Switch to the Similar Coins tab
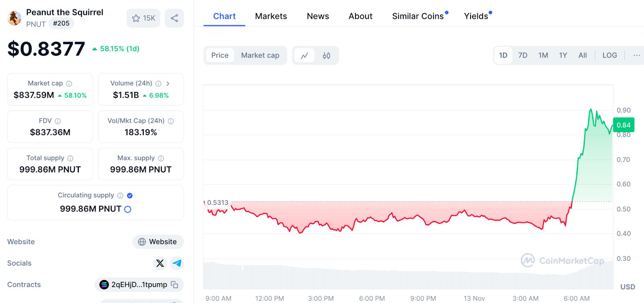This screenshot has height=303, width=644. tap(418, 17)
